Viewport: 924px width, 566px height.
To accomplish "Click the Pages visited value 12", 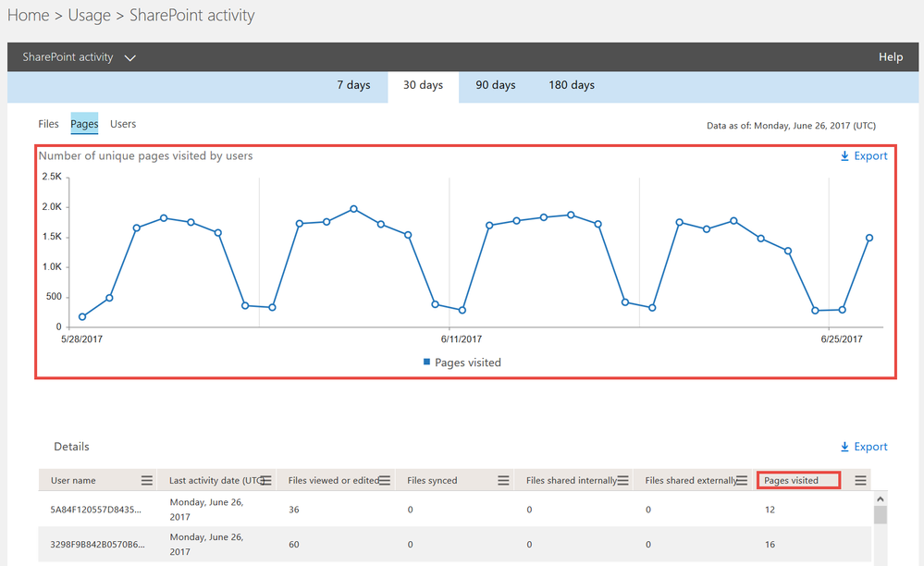I will click(x=770, y=510).
